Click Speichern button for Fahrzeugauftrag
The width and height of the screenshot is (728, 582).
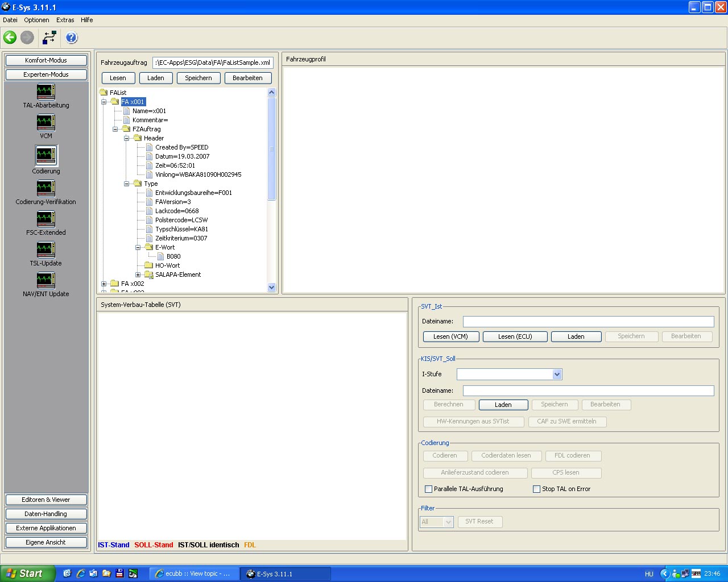(198, 78)
